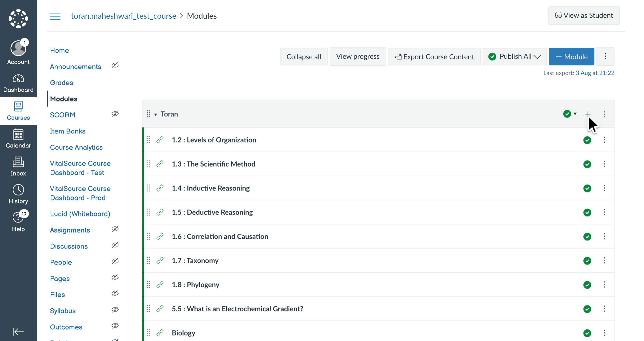
Task: Open options for Biology item
Action: tap(604, 333)
